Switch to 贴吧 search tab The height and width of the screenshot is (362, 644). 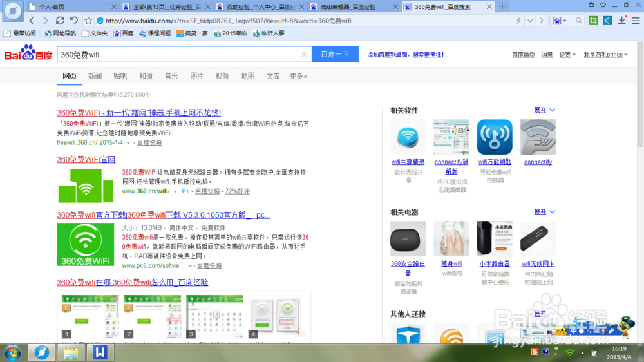pos(120,76)
